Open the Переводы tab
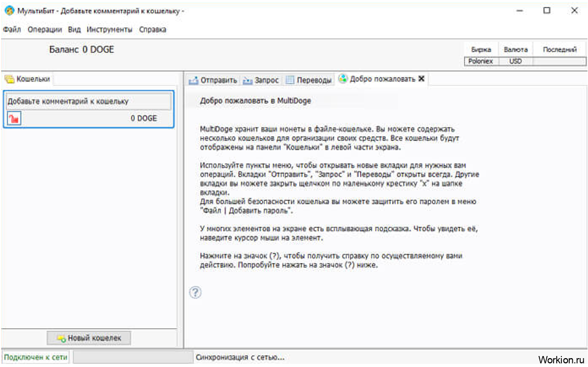588x367 pixels. point(309,80)
